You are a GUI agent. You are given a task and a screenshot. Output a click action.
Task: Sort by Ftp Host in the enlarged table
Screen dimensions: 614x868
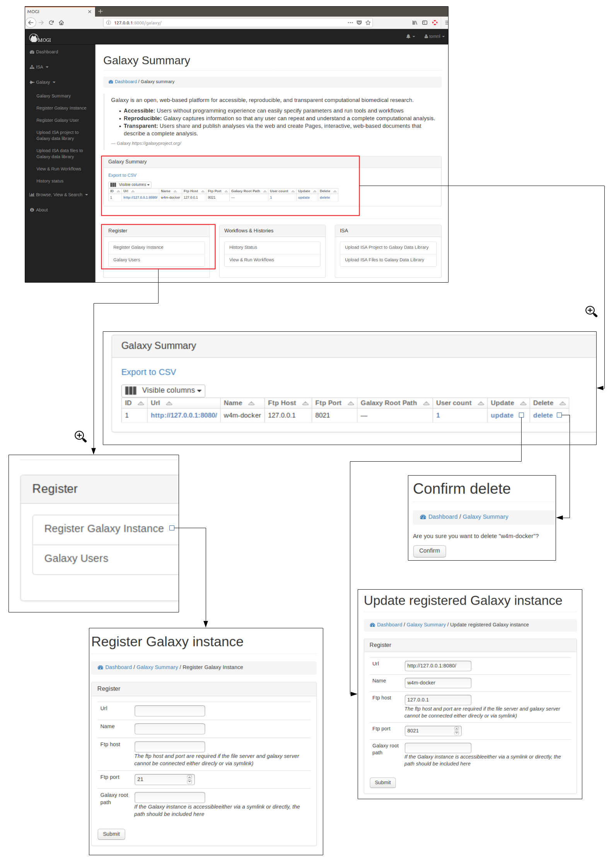[288, 403]
